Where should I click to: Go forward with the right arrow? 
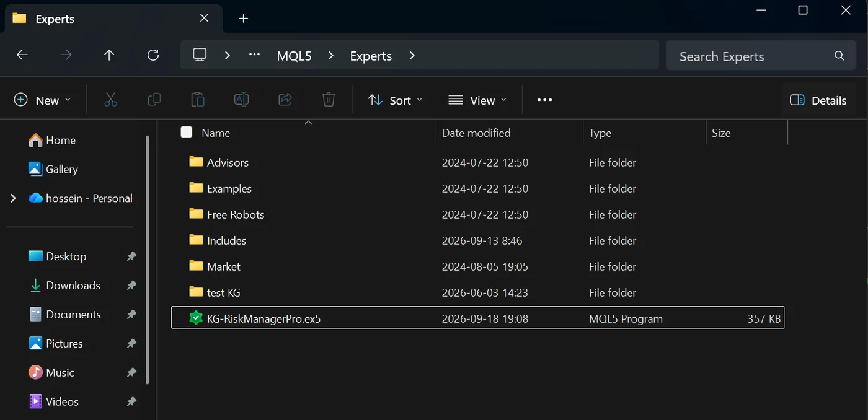(x=66, y=55)
